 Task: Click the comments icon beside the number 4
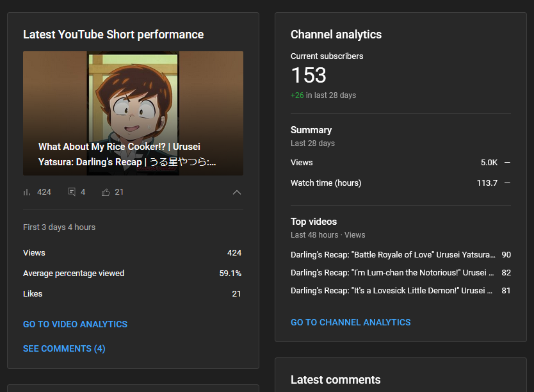coord(72,192)
